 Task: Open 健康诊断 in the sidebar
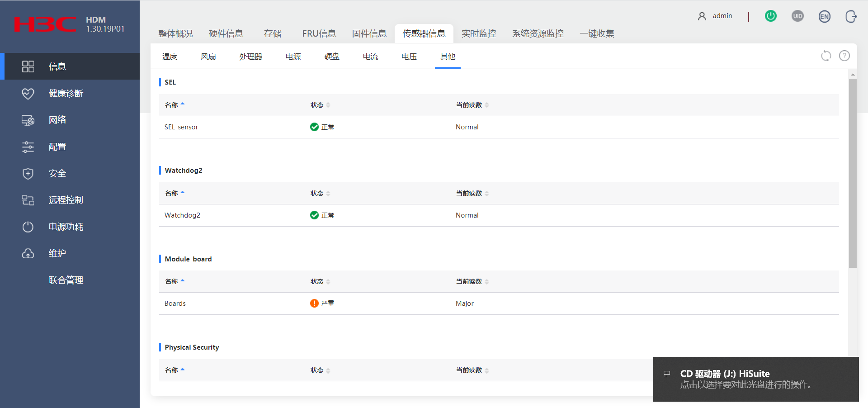(x=66, y=93)
